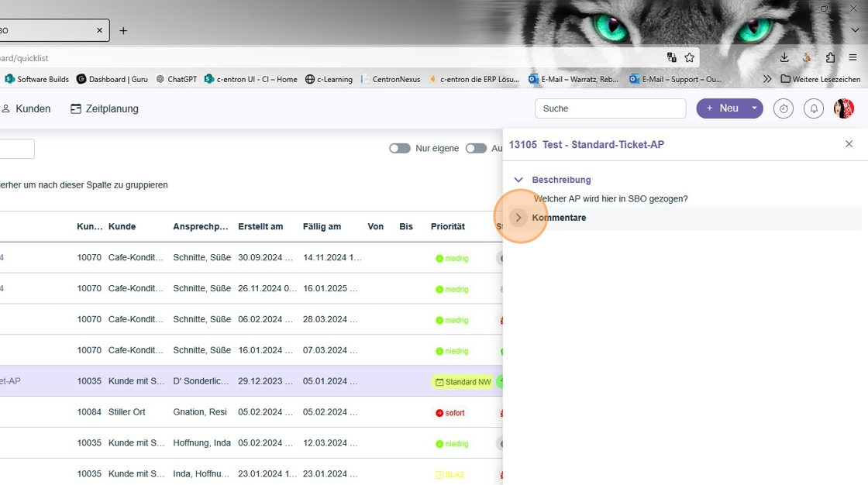Open the notifications bell
The image size is (868, 485).
[x=814, y=109]
